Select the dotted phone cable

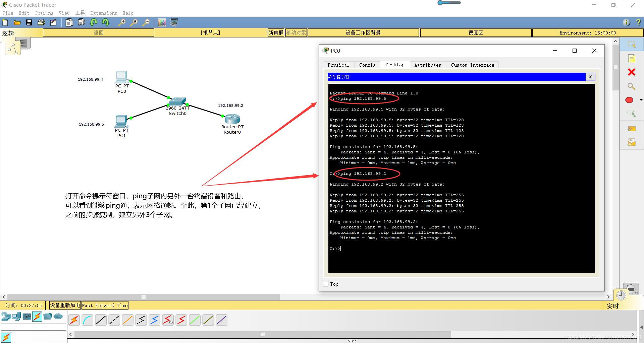pyautogui.click(x=141, y=320)
